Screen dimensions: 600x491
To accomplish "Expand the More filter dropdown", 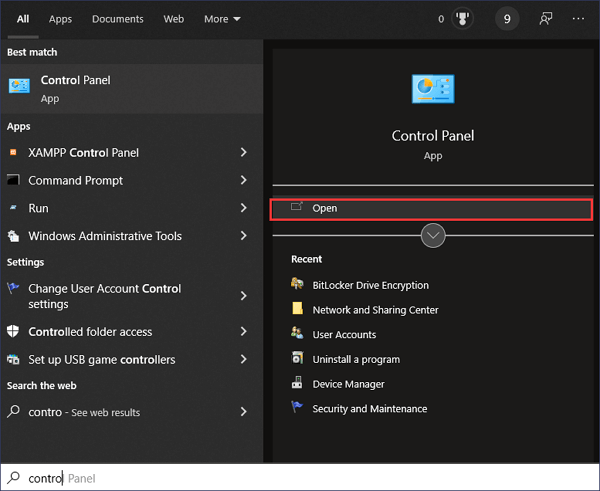I will click(222, 19).
